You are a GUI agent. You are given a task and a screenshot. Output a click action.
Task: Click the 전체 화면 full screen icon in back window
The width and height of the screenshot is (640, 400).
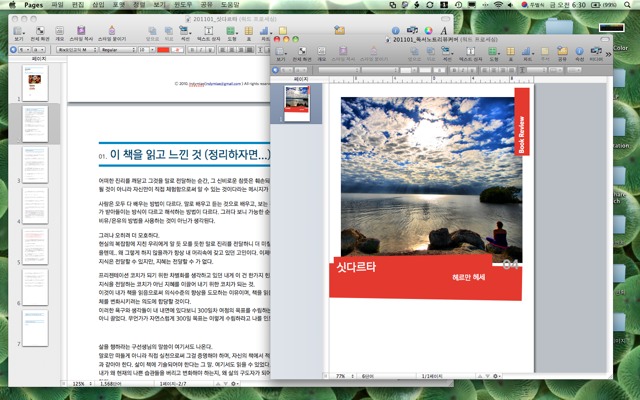click(40, 31)
